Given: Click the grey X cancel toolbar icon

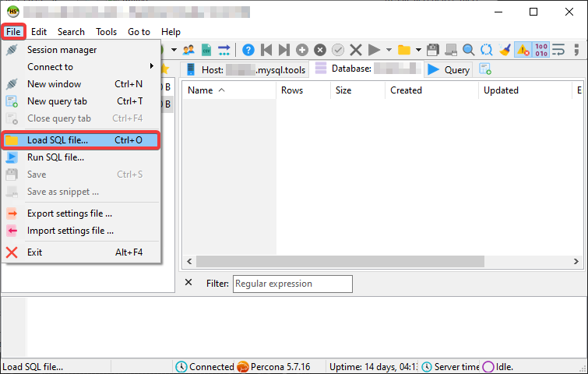Looking at the screenshot, I should tap(356, 50).
